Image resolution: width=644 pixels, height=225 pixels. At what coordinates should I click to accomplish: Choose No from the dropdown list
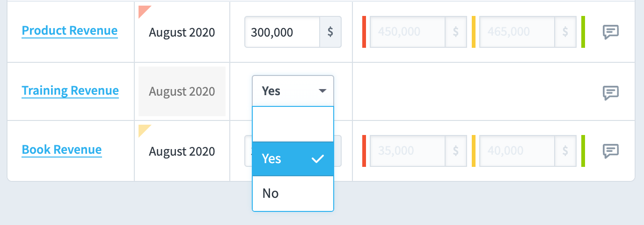(x=293, y=193)
